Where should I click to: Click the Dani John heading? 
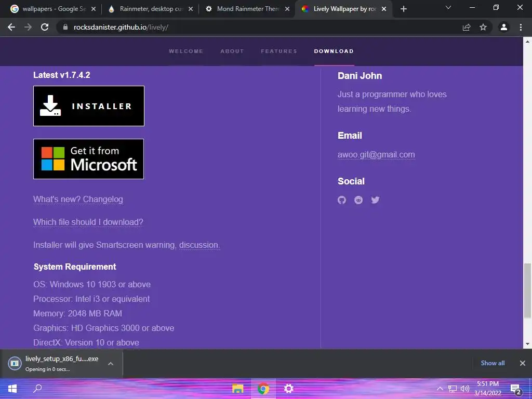360,76
